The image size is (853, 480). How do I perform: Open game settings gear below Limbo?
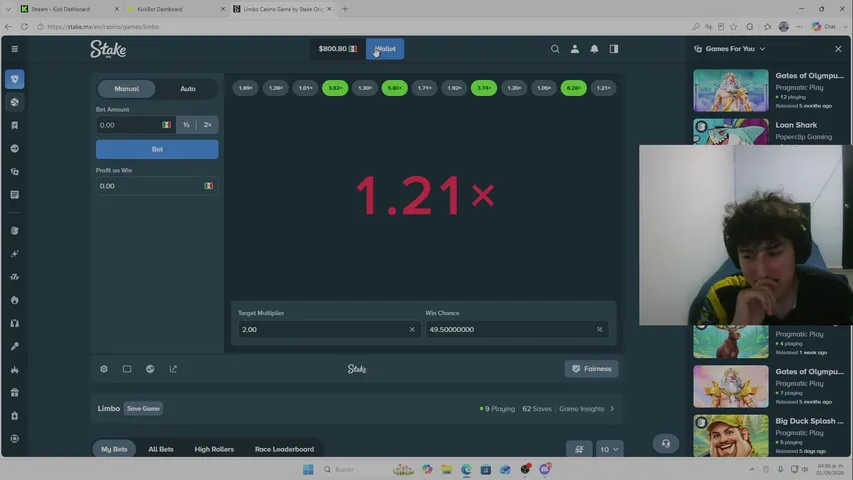104,369
